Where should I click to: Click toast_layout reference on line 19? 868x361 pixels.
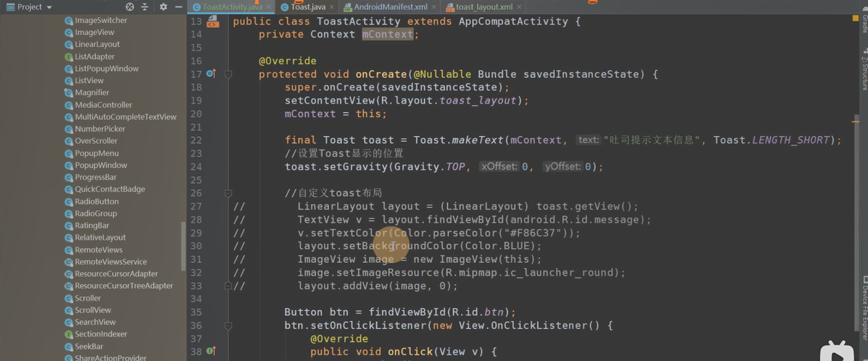pos(478,100)
